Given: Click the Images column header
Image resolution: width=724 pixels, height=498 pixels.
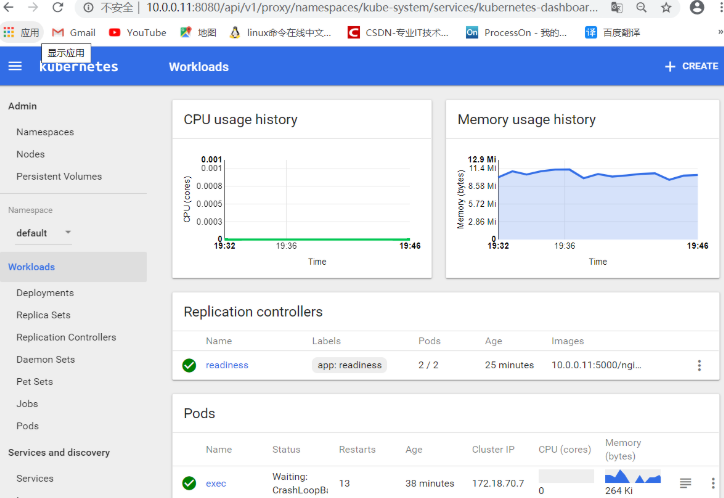Looking at the screenshot, I should coord(567,341).
